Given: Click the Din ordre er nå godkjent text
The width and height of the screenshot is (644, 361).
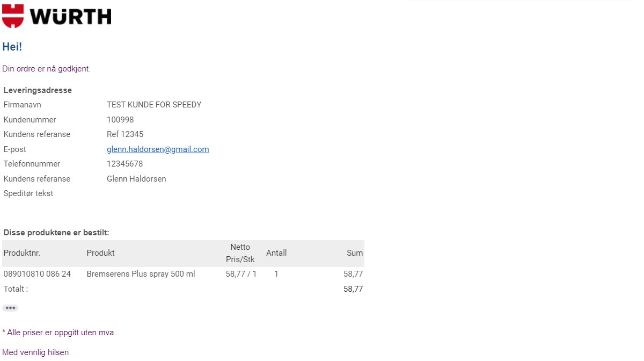Looking at the screenshot, I should (46, 69).
